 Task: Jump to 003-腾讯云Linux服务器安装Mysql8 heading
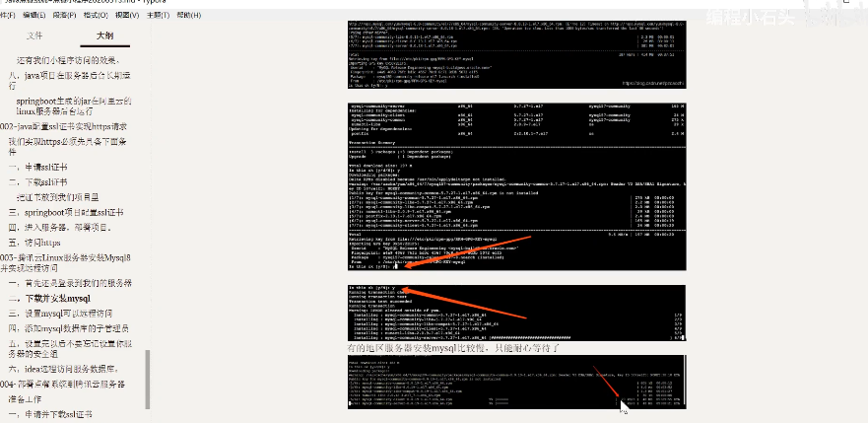tap(66, 263)
